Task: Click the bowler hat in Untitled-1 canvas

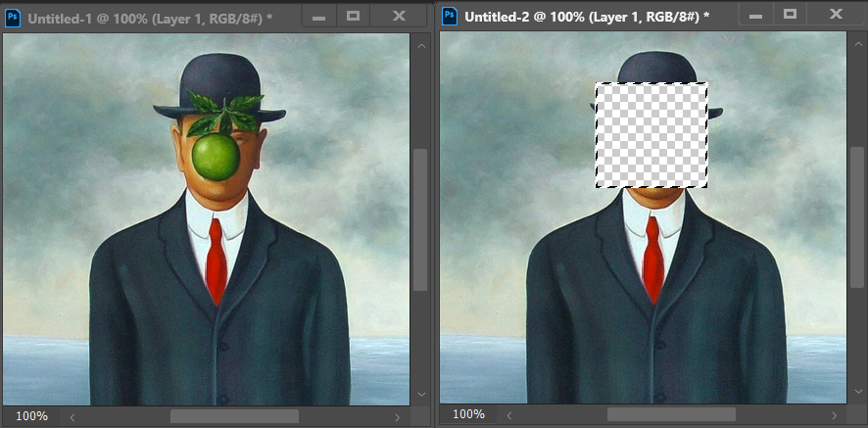Action: pos(219,88)
